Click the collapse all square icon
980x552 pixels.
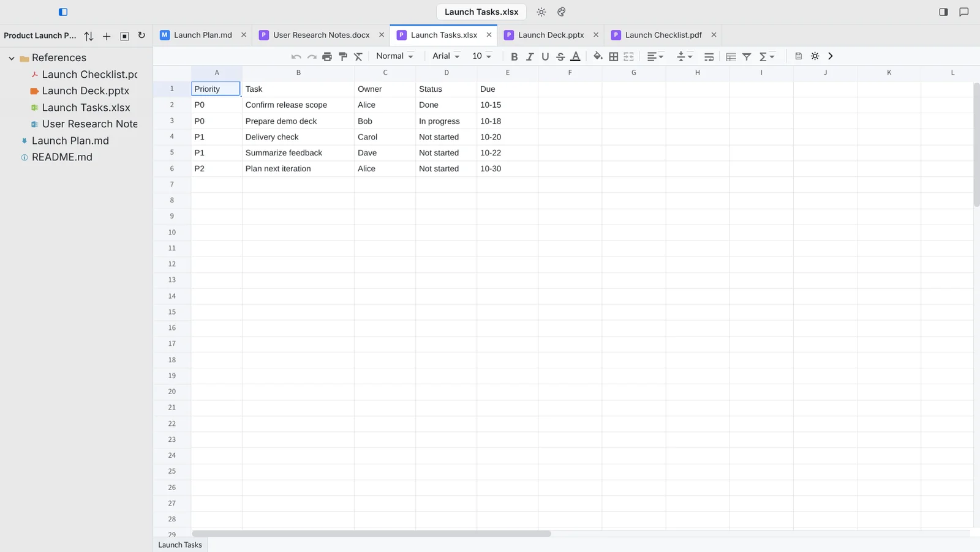point(124,36)
